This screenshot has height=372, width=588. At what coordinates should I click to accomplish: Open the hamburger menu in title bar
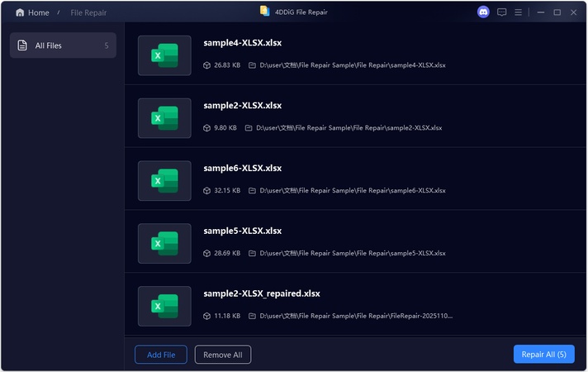[x=519, y=12]
